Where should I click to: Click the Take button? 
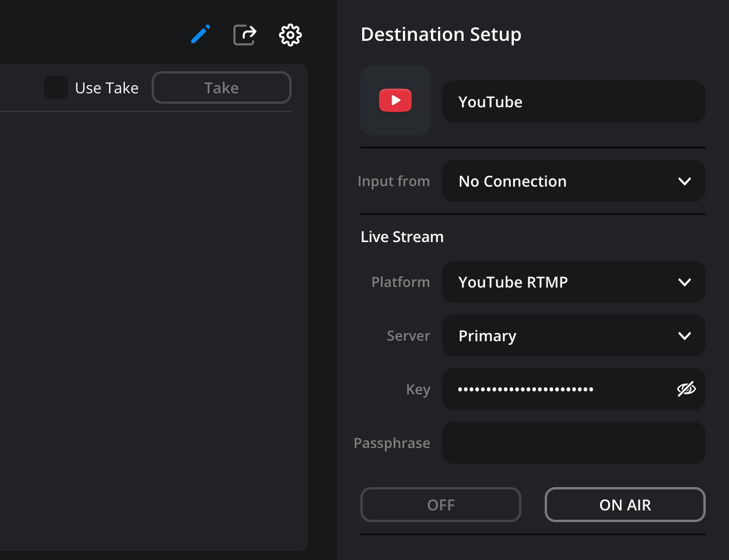click(x=222, y=87)
